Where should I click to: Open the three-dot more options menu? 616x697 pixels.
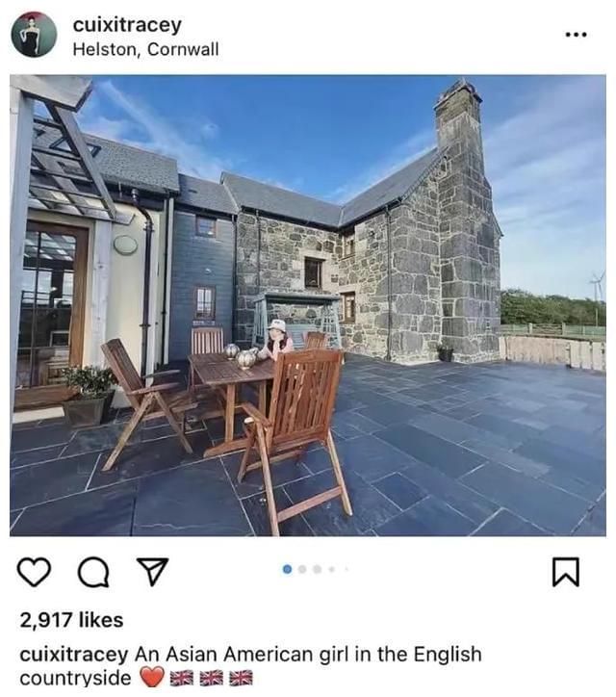[576, 35]
